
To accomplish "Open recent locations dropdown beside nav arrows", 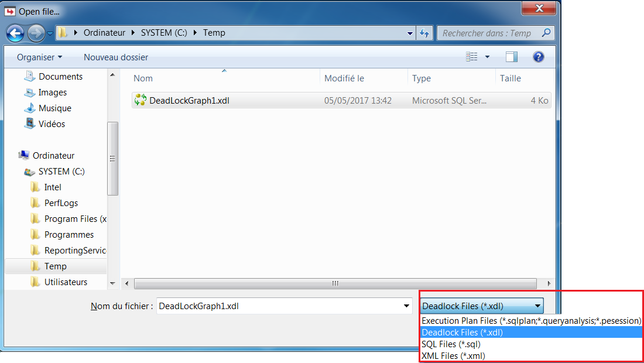I will point(50,33).
